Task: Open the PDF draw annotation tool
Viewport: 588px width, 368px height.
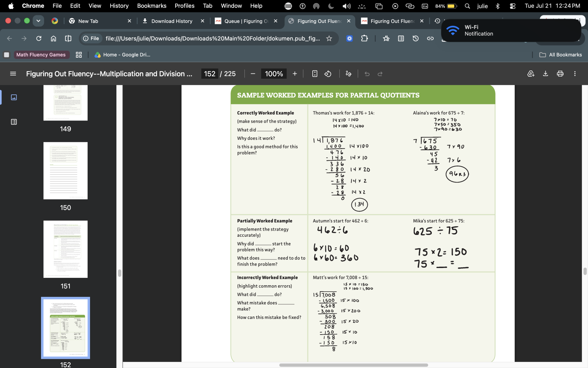Action: click(x=348, y=74)
